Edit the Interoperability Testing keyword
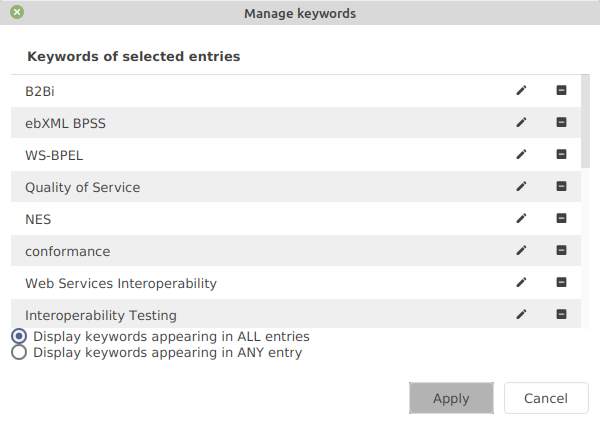The width and height of the screenshot is (600, 425). 521,315
